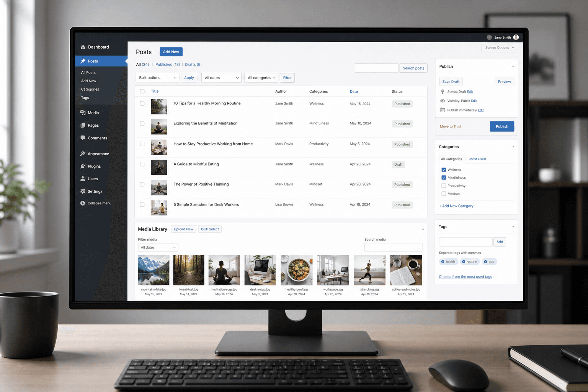The width and height of the screenshot is (588, 392).
Task: Check the Mindset category checkbox
Action: tap(444, 194)
